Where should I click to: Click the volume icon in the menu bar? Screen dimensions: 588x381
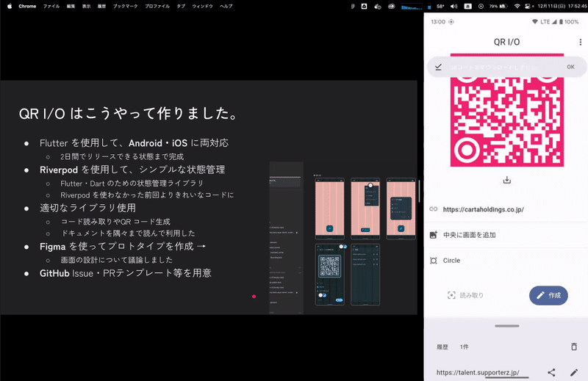pos(453,6)
